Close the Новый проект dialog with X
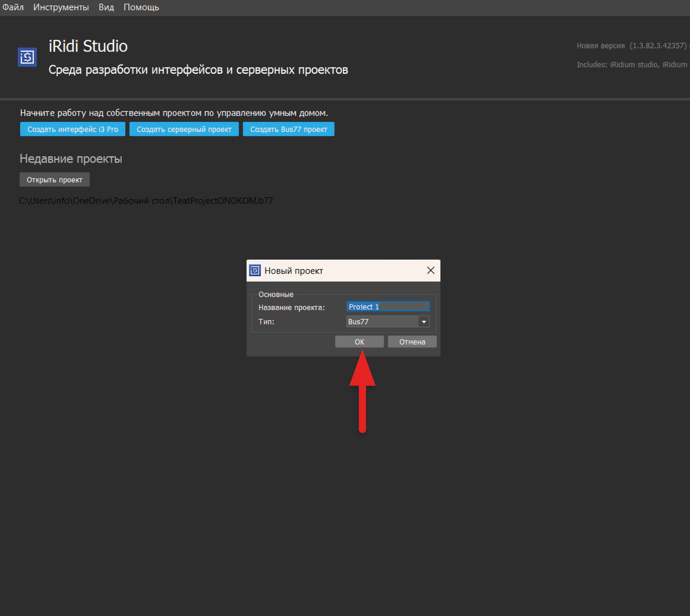Viewport: 690px width, 616px height. coord(431,270)
